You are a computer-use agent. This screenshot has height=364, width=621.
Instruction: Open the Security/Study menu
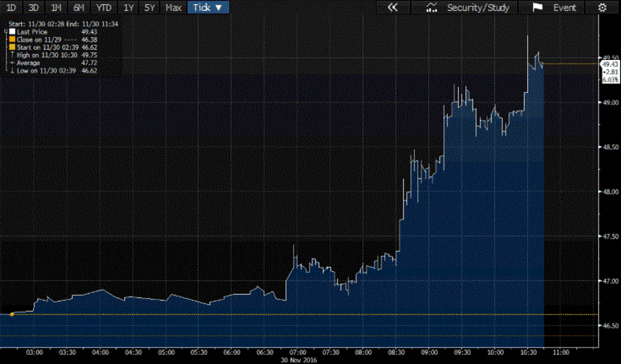click(x=464, y=7)
